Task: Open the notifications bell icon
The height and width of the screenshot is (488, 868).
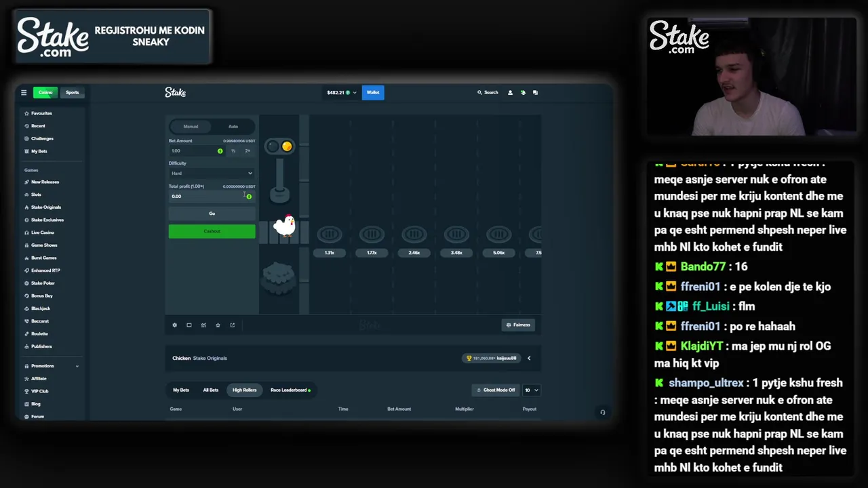Action: pos(523,92)
